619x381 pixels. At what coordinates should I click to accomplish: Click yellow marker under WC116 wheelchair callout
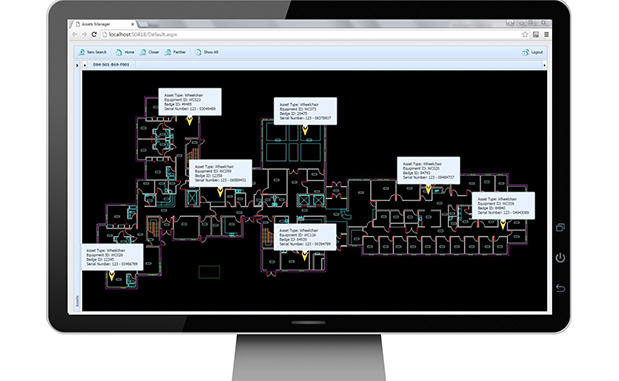pos(304,256)
